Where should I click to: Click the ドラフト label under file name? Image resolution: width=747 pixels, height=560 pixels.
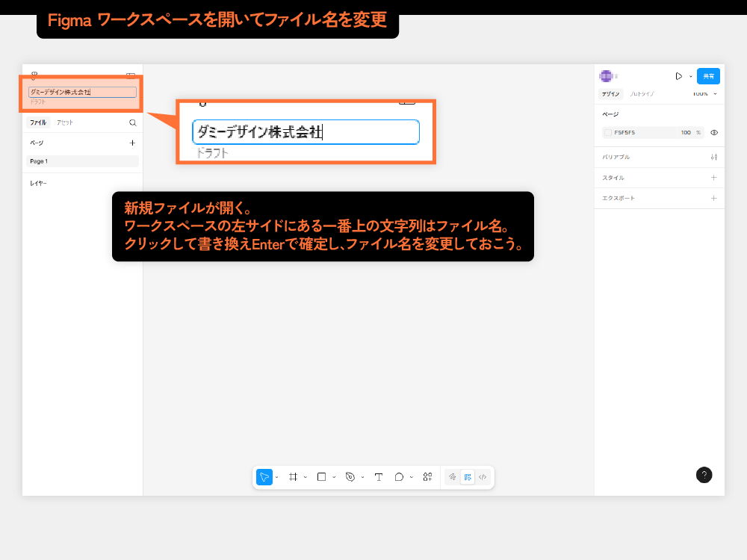(x=38, y=102)
